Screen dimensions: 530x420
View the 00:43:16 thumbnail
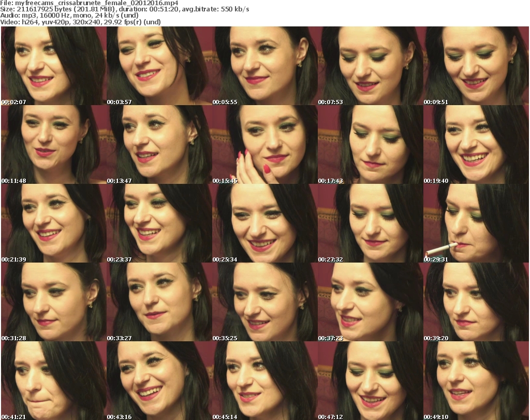159,381
